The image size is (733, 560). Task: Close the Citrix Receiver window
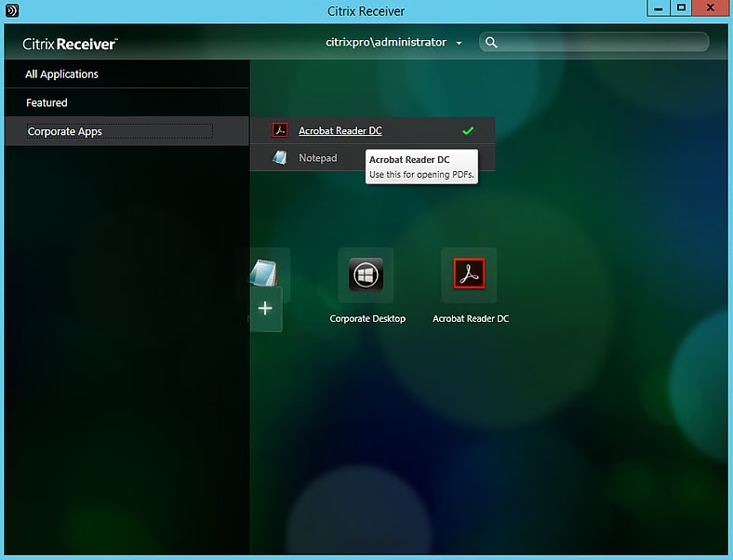point(710,8)
